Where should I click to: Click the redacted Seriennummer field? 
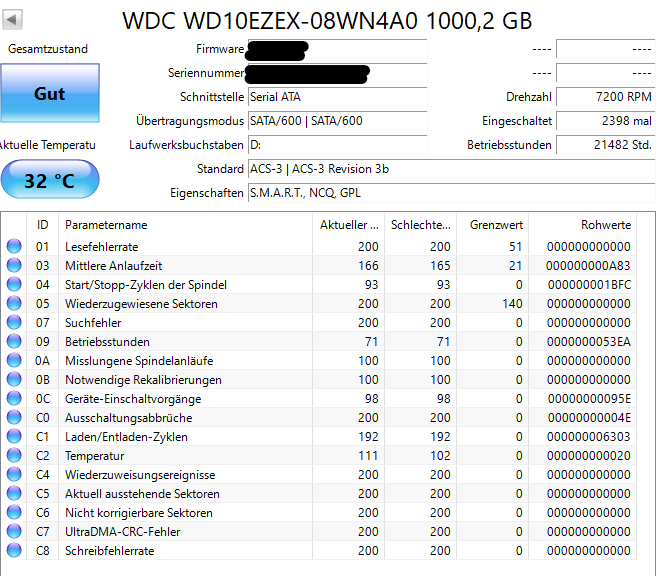(338, 73)
